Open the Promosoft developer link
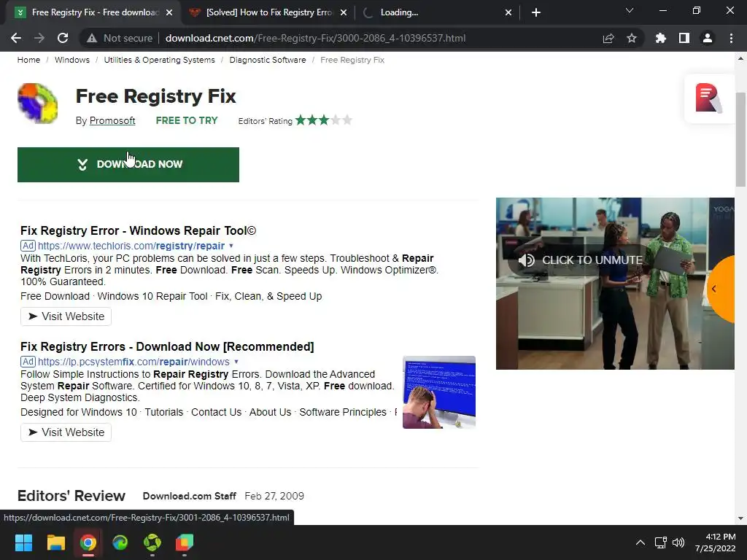 (112, 121)
